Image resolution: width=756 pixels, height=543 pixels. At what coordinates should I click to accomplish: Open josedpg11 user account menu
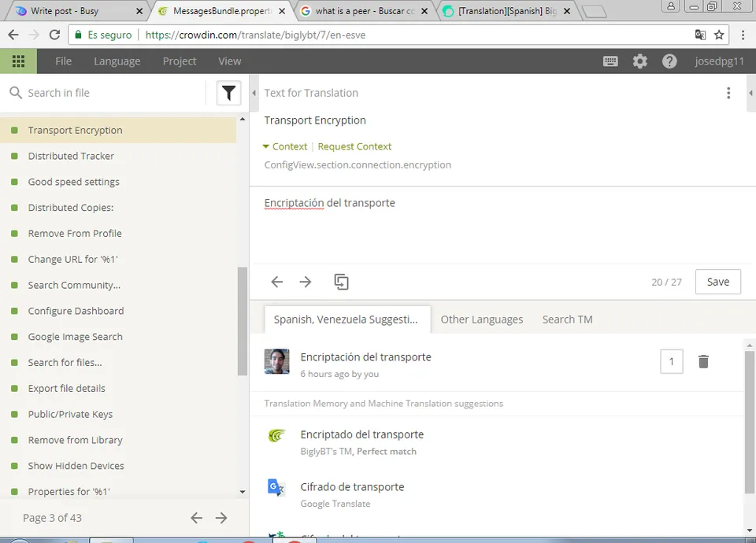719,61
